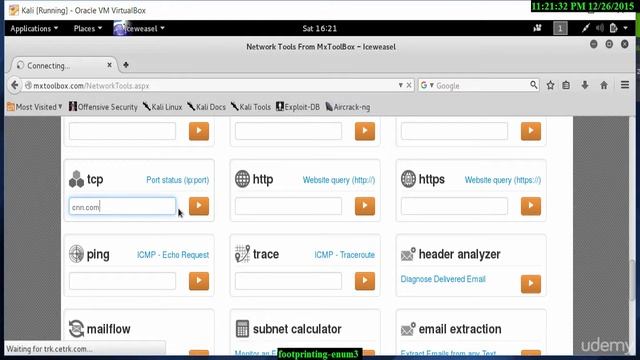
Task: Click the Diagnose Delivered Email link
Action: 443,279
